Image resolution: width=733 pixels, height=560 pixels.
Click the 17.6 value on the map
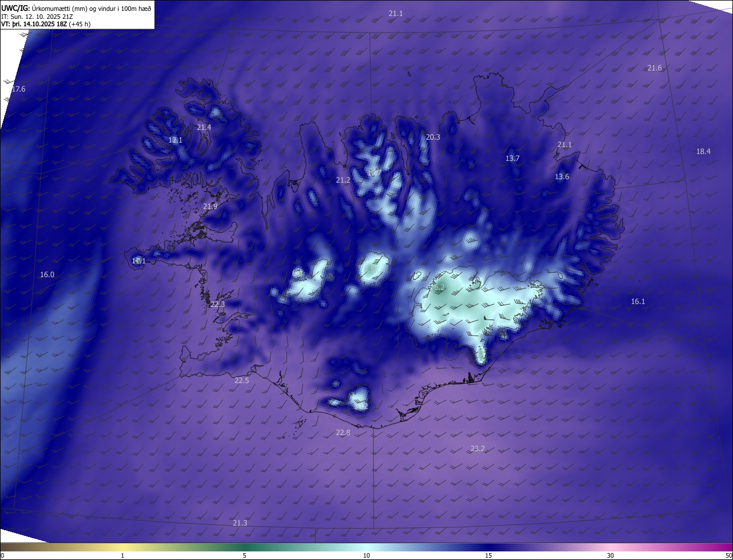(x=18, y=89)
